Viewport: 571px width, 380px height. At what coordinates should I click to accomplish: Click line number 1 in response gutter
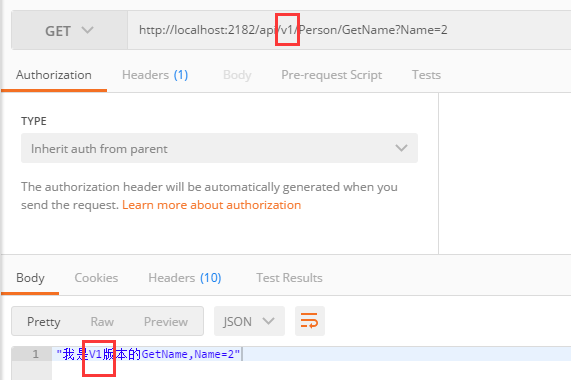tap(35, 354)
